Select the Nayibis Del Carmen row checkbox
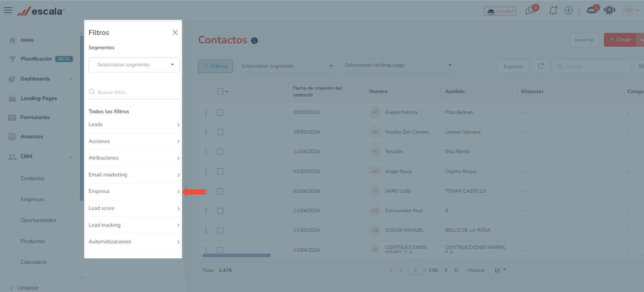The width and height of the screenshot is (644, 292). tap(220, 132)
